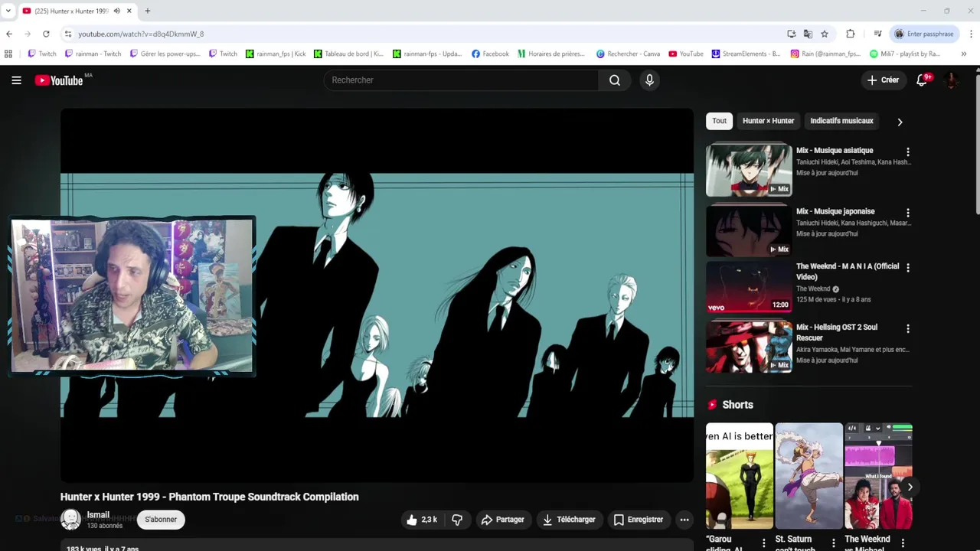Open the YouTube guide hamburger menu
The width and height of the screenshot is (980, 551).
(16, 80)
